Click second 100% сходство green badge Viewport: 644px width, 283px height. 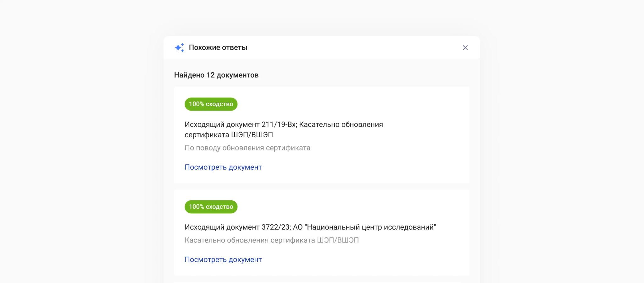[x=211, y=207]
